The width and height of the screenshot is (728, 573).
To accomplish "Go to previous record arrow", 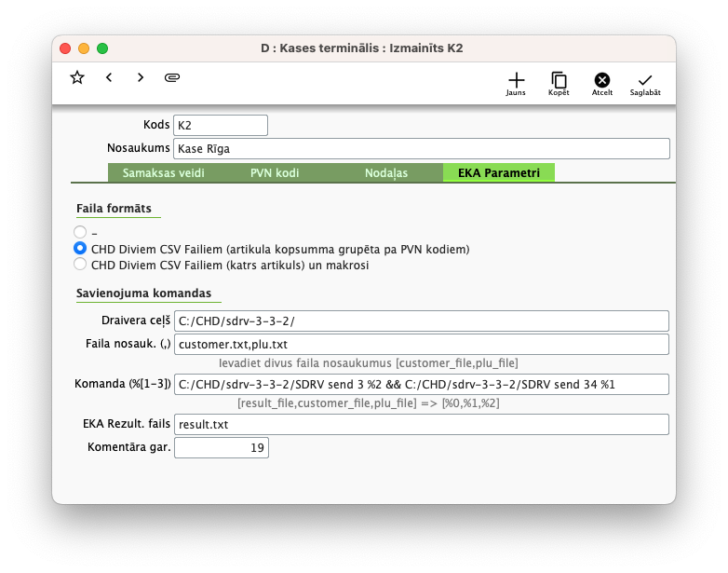I will click(x=109, y=77).
